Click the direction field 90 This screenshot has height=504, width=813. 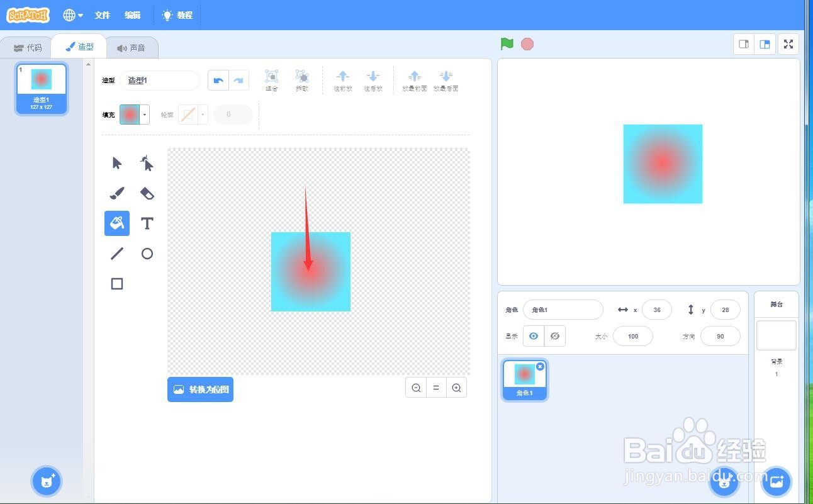720,336
